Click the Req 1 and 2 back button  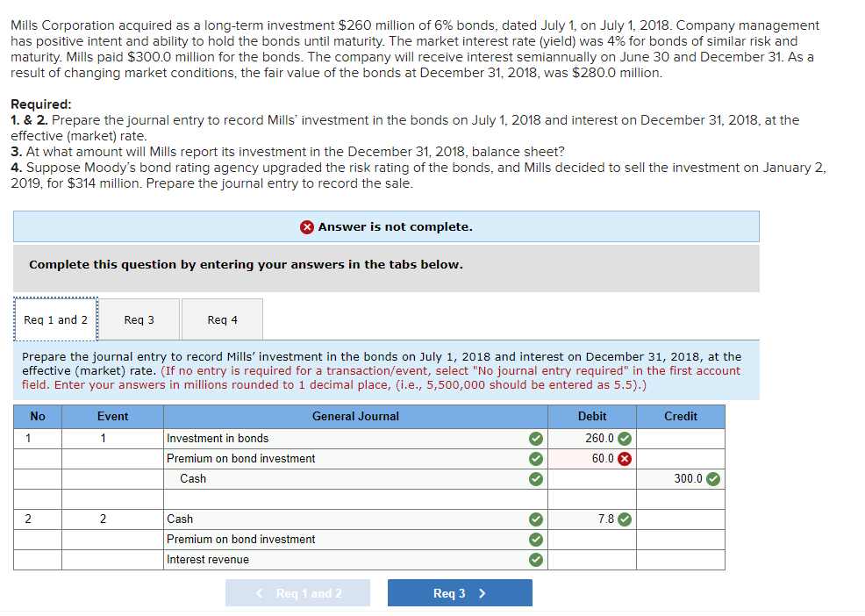[x=297, y=592]
